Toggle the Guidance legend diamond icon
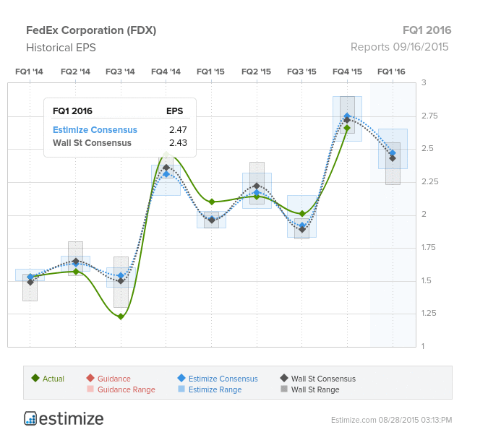Screen dimensions: 488x448 90,379
